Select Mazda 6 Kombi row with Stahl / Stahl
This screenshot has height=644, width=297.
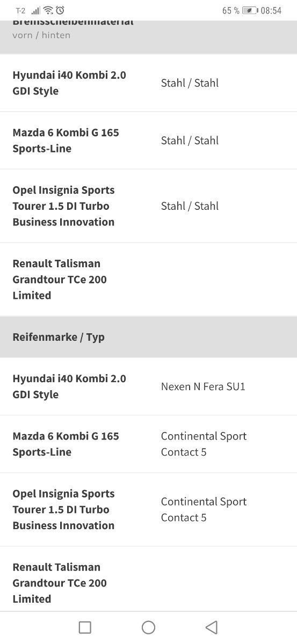(148, 141)
